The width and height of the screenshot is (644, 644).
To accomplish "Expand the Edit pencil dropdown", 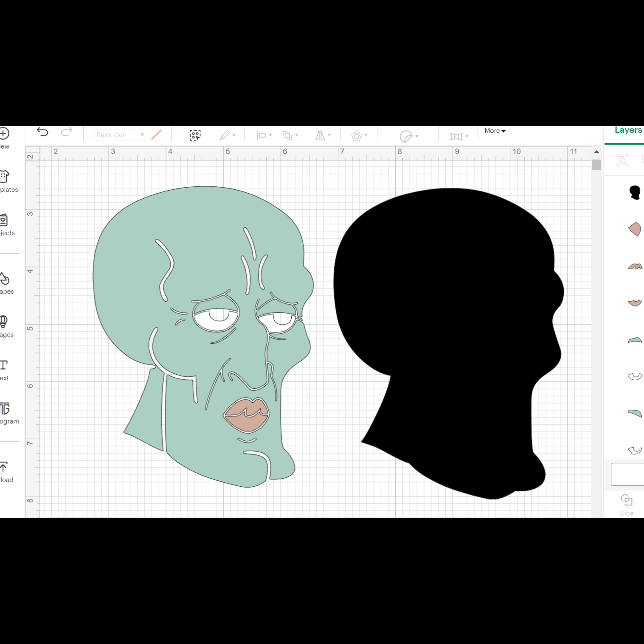I will (x=228, y=135).
